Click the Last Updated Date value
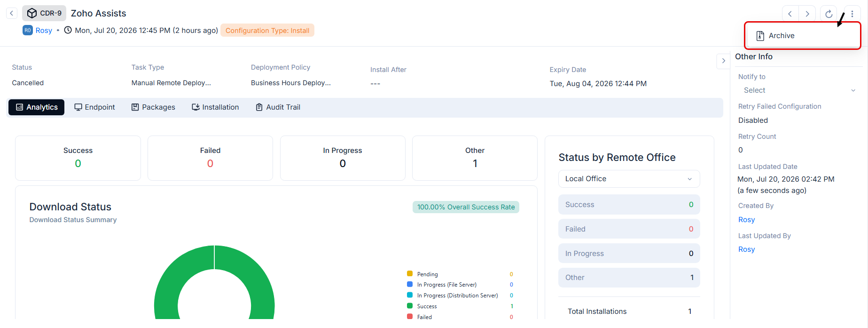868x328 pixels. (786, 185)
